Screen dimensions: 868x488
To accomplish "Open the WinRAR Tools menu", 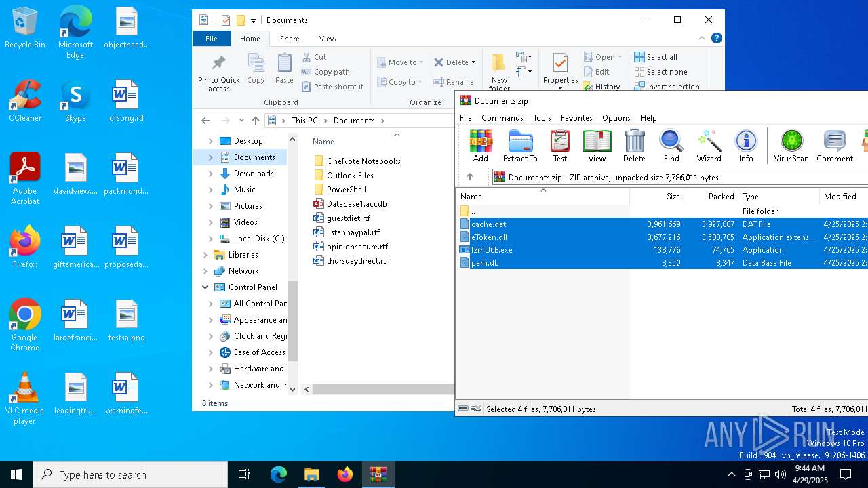I will coord(542,117).
